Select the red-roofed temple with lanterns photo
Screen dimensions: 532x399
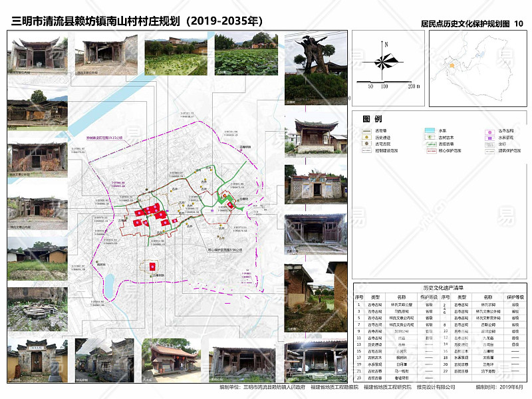[172, 360]
